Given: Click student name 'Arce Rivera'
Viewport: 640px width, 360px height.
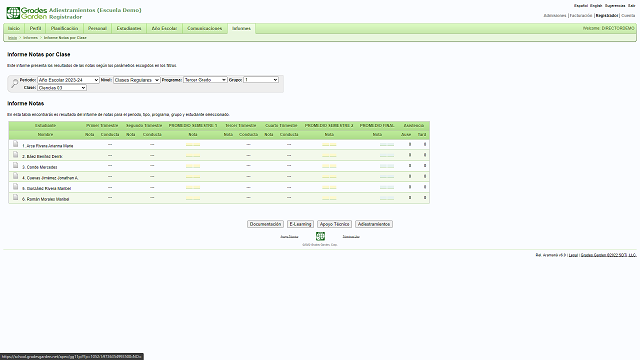Looking at the screenshot, I should (x=50, y=146).
